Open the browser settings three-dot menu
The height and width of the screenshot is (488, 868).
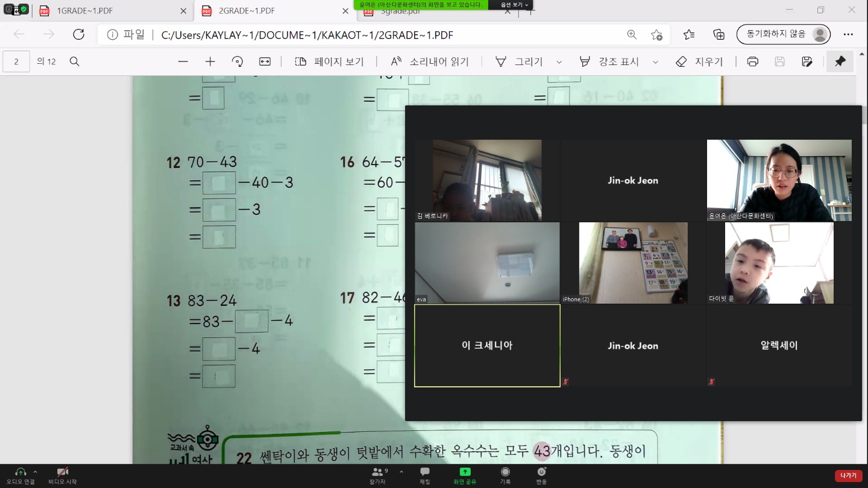point(848,34)
